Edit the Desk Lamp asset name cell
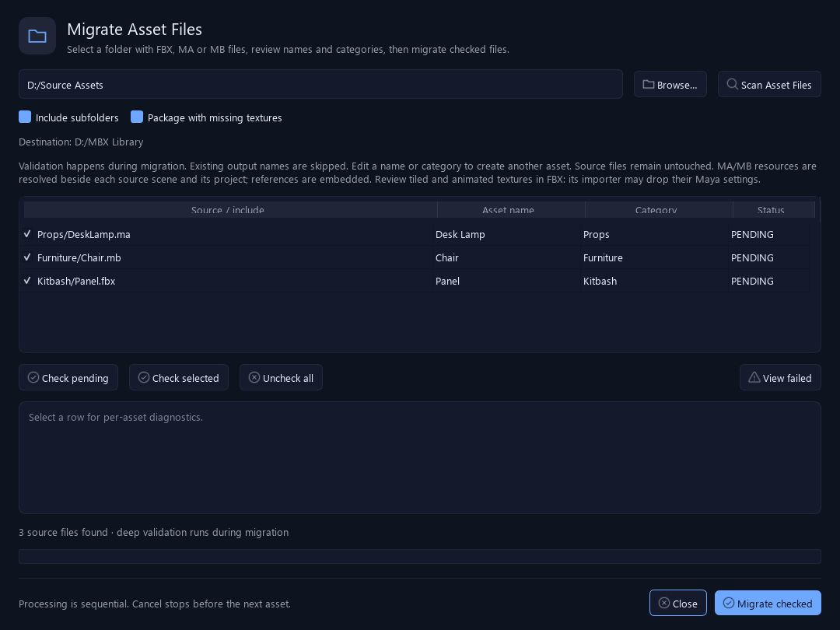Viewport: 840px width, 630px height. click(x=506, y=234)
